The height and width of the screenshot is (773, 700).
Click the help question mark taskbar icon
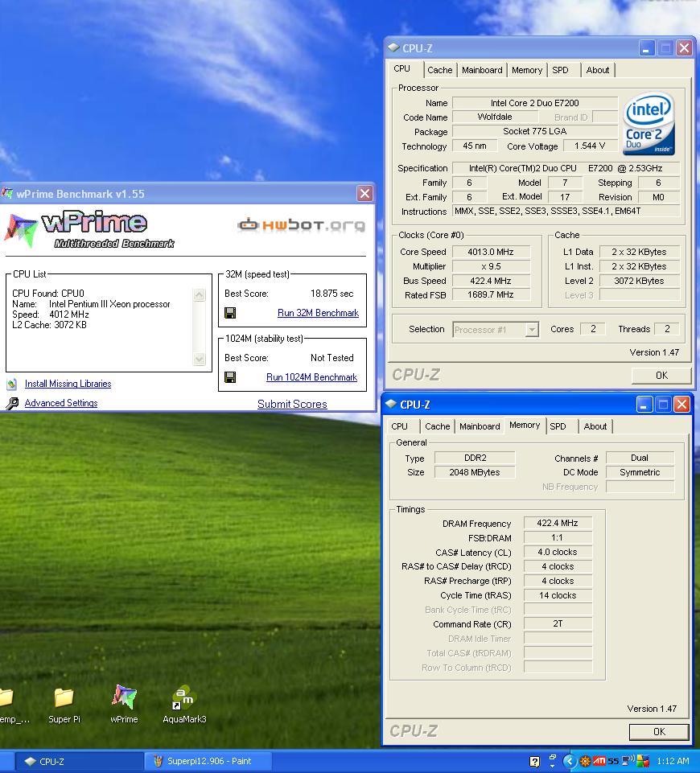(534, 762)
